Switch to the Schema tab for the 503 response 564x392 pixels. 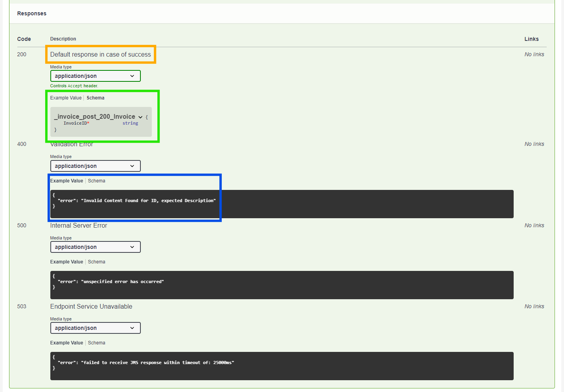point(96,342)
